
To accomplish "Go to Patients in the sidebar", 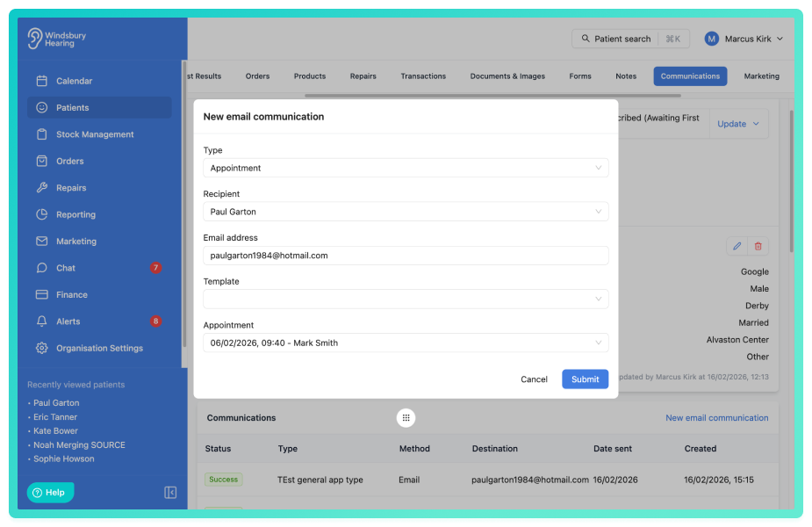I will pyautogui.click(x=99, y=107).
